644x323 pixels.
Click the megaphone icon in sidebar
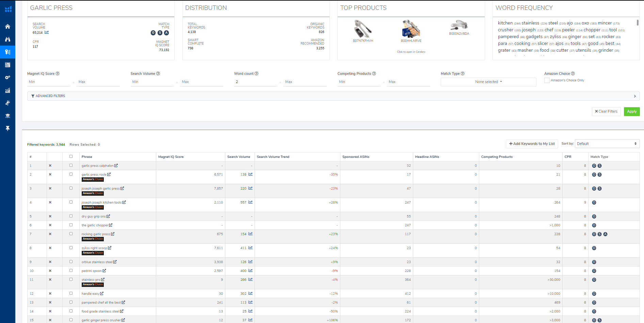pos(7,103)
